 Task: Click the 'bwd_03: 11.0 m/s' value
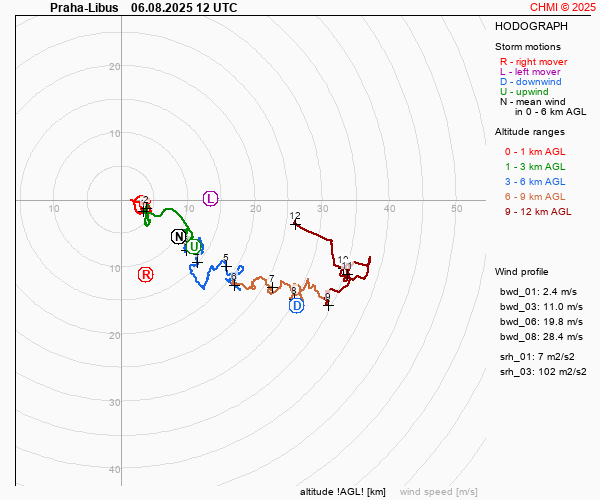(x=541, y=306)
